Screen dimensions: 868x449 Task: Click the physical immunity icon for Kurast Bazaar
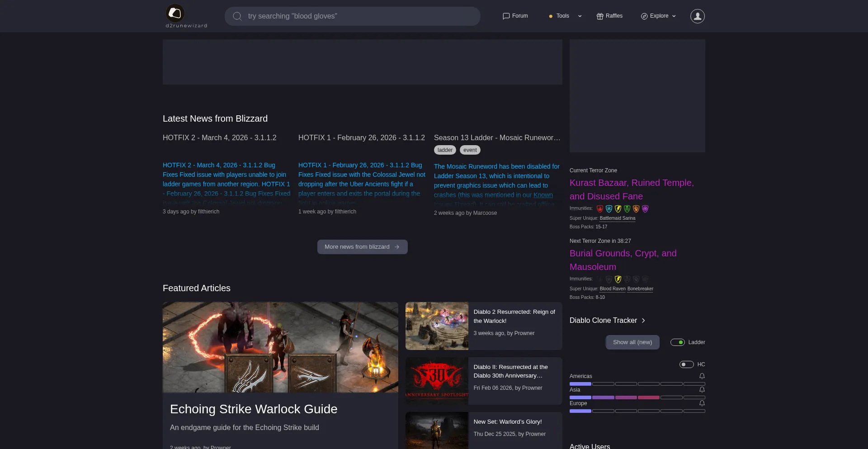pyautogui.click(x=636, y=209)
